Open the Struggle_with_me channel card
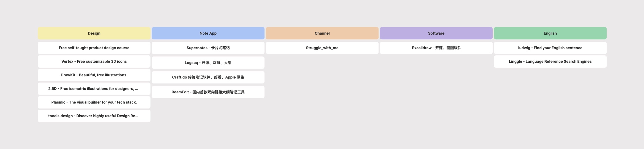Image resolution: width=644 pixels, height=149 pixels. pos(322,48)
